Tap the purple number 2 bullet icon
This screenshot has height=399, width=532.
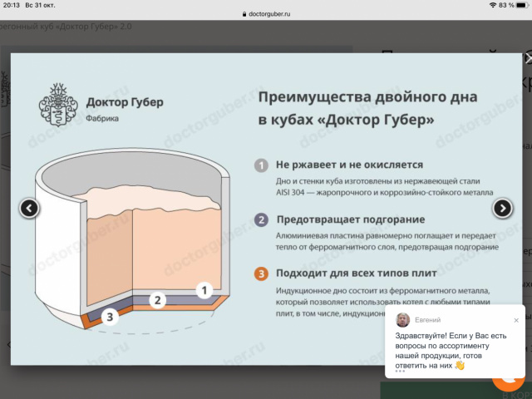261,220
